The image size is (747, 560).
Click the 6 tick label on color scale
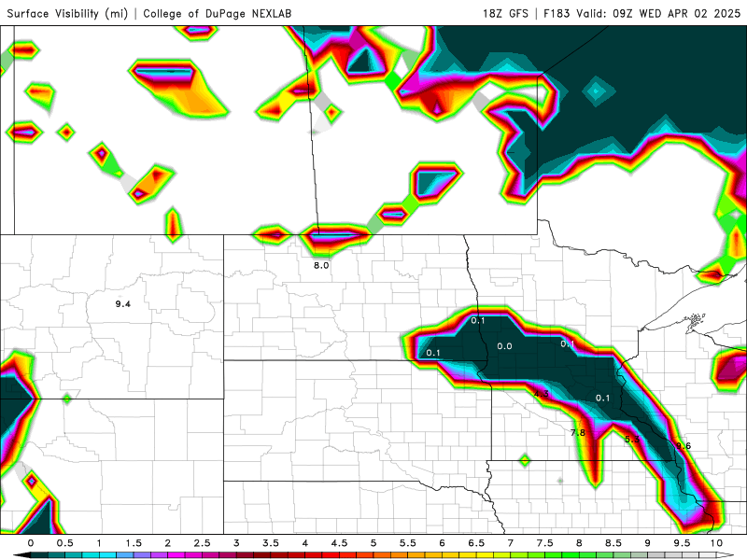tap(442, 543)
